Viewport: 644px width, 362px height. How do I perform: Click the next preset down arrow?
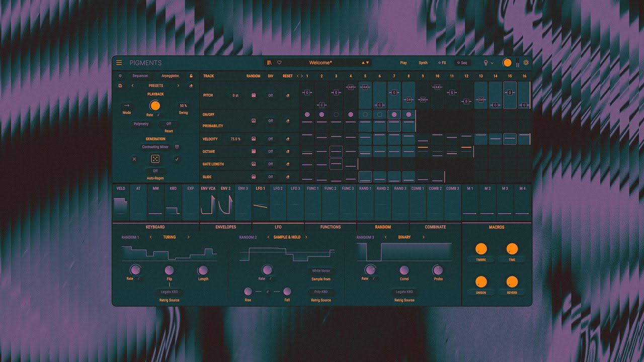pos(368,63)
